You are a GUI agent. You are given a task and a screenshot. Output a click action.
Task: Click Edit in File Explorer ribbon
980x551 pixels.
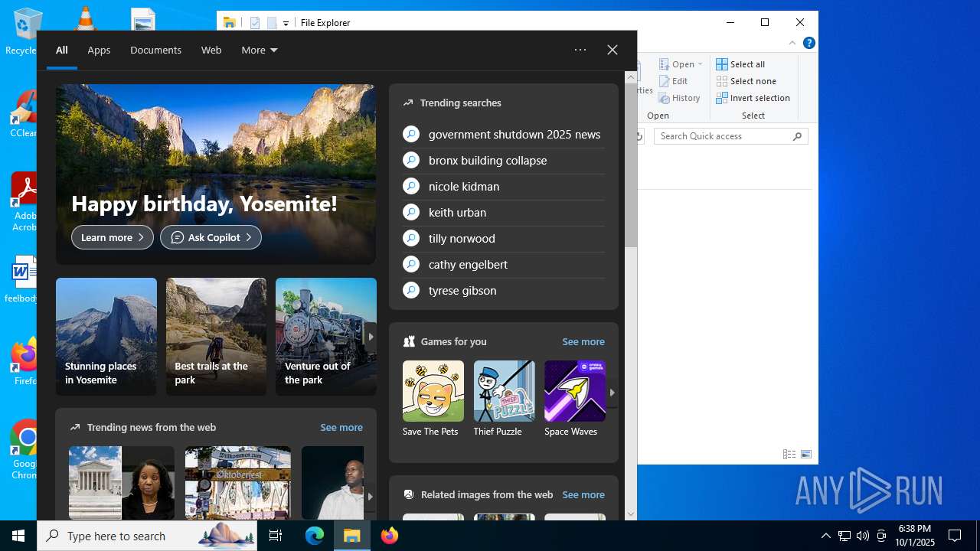[673, 81]
